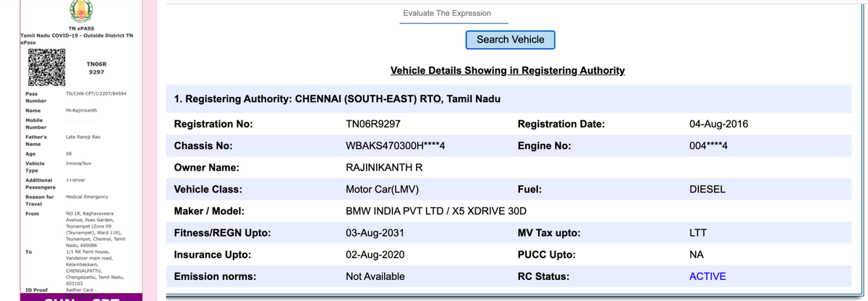The height and width of the screenshot is (301, 868).
Task: Click MV Tax value LTT
Action: (x=698, y=233)
